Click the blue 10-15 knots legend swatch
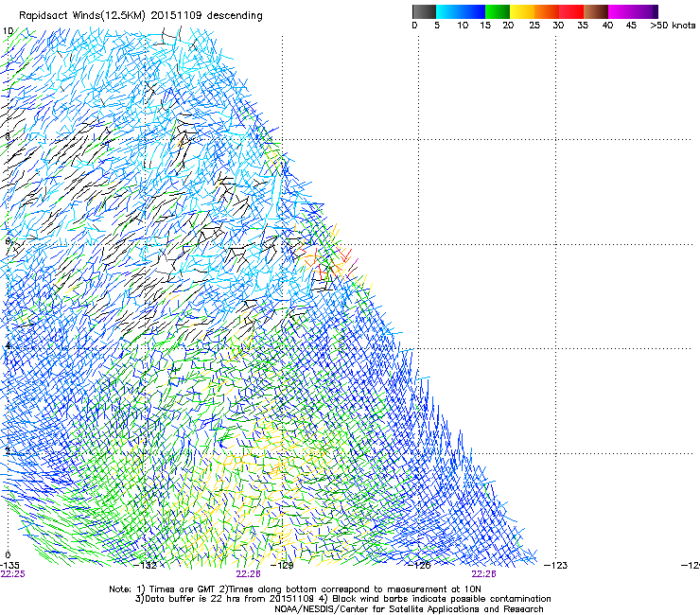Image resolution: width=700 pixels, height=615 pixels. point(473,11)
